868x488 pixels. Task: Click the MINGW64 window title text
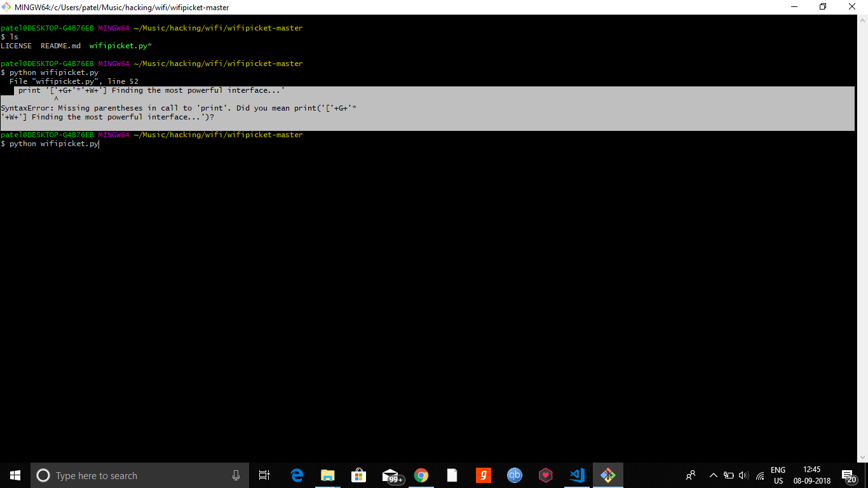122,8
